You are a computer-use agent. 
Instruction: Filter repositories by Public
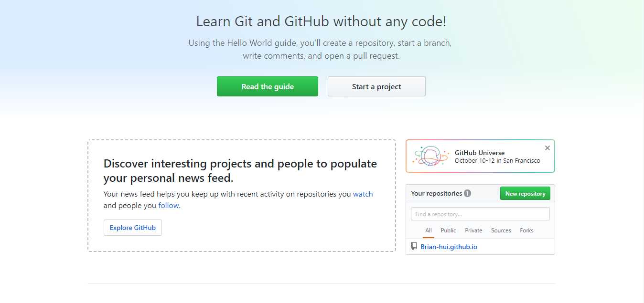click(x=449, y=230)
